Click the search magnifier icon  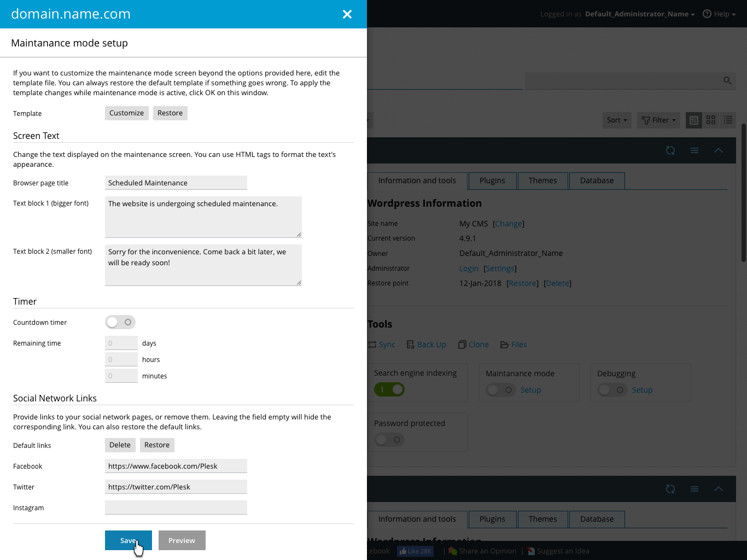coord(727,80)
